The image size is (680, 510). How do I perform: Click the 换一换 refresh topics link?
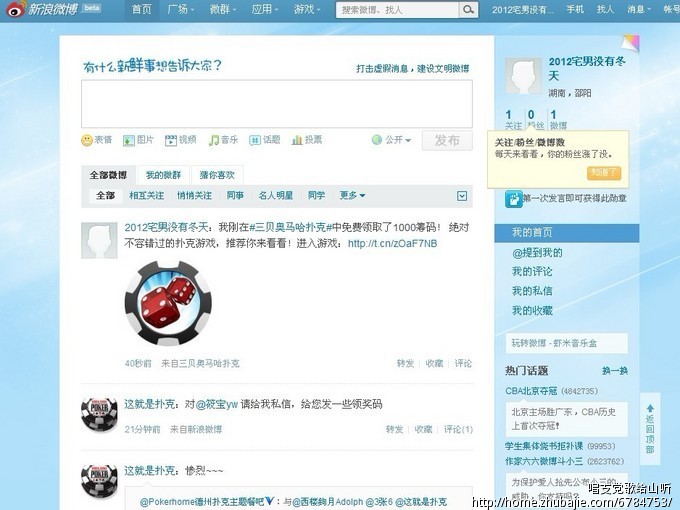coord(615,371)
